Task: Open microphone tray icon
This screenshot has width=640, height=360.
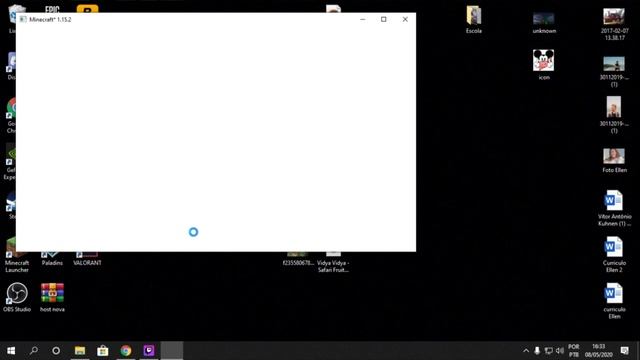Action: pyautogui.click(x=537, y=351)
